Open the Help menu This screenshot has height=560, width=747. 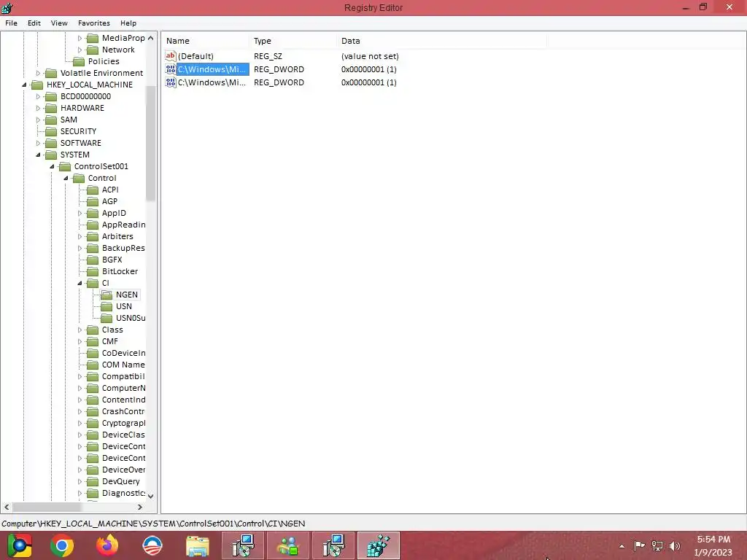point(128,23)
